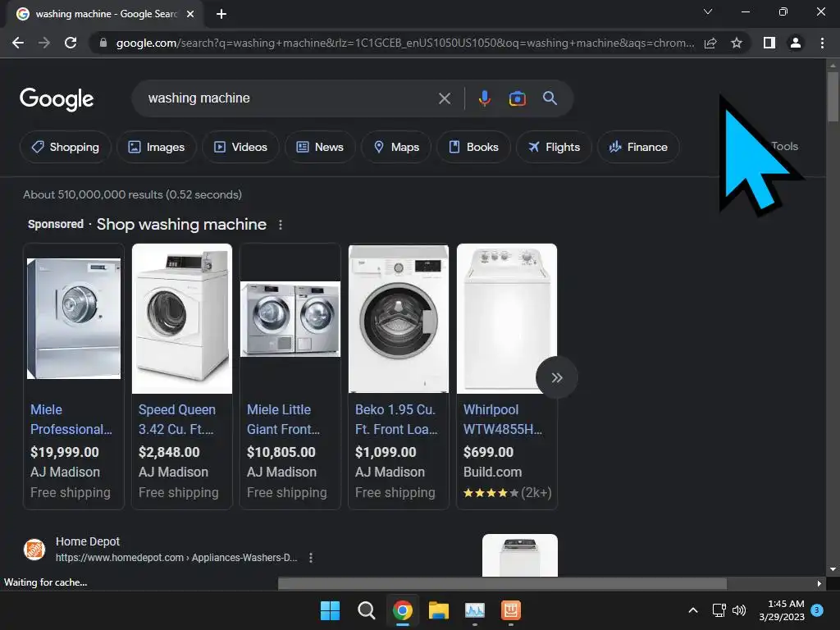
Task: Click the Chrome taskbar icon
Action: pos(402,610)
